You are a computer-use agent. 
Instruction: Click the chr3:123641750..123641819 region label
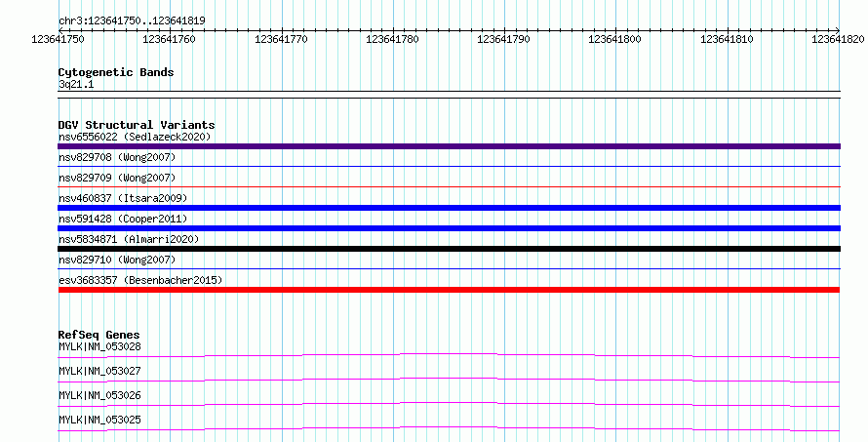click(132, 20)
